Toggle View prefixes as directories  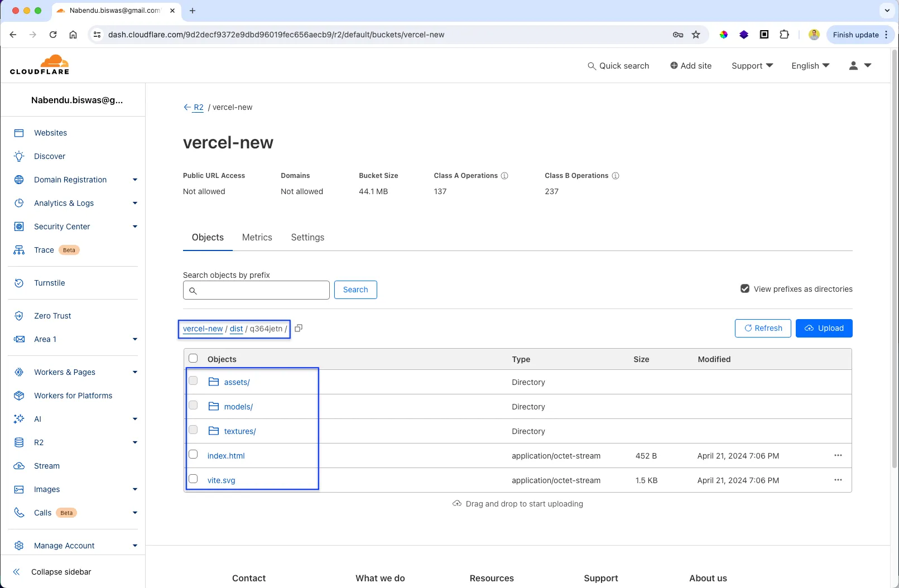point(745,289)
